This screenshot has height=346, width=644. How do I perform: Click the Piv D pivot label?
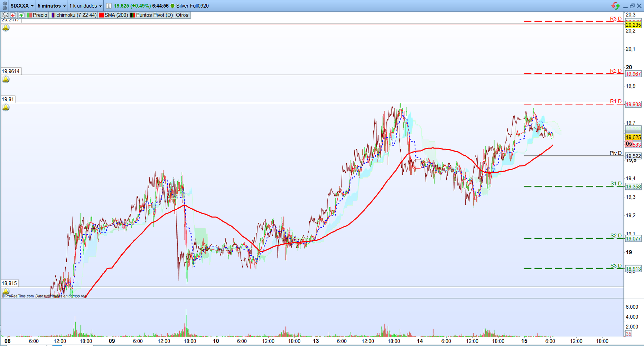(x=616, y=153)
